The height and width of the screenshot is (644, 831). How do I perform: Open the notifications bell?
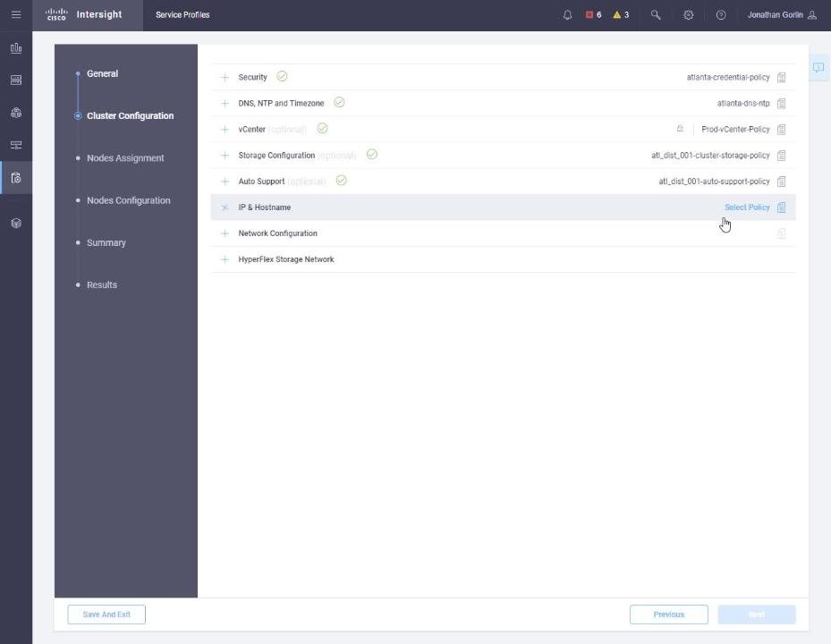[x=567, y=15]
